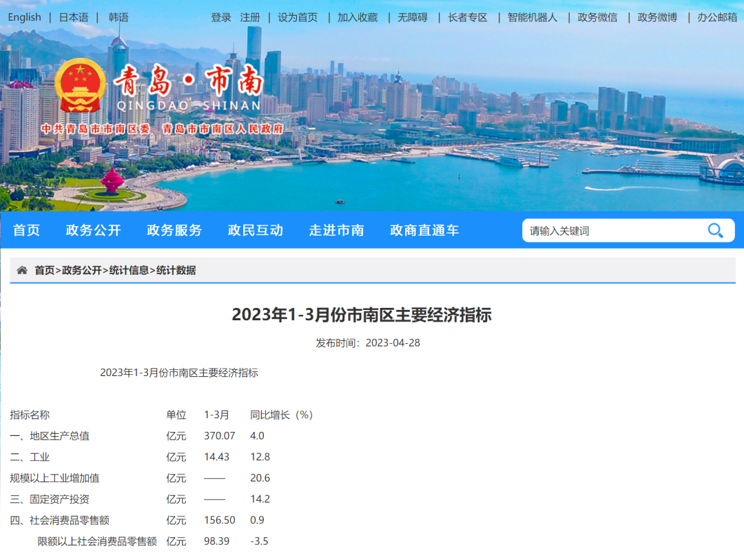Screen dimensions: 744x560
Task: Open 政务服务 navigation menu
Action: coord(174,230)
